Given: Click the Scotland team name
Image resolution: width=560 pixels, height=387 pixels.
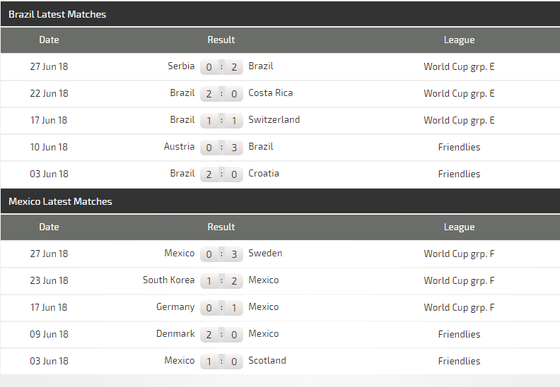Looking at the screenshot, I should click(267, 361).
